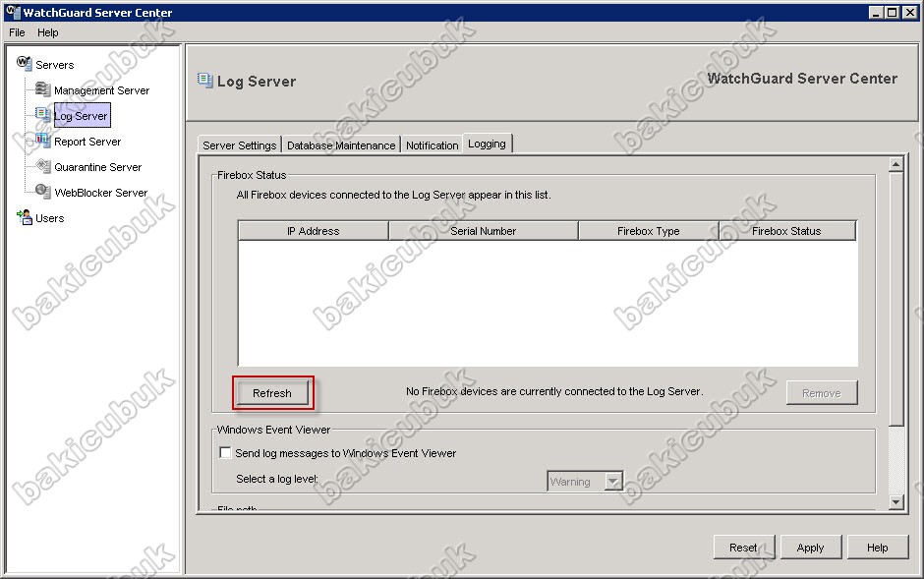Open Quarantine Server settings
This screenshot has width=924, height=579.
point(98,167)
